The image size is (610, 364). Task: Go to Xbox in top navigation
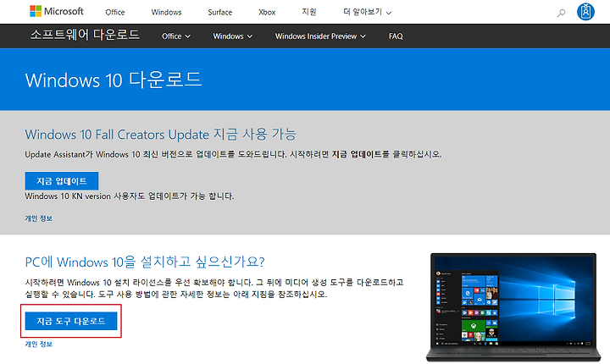(267, 12)
